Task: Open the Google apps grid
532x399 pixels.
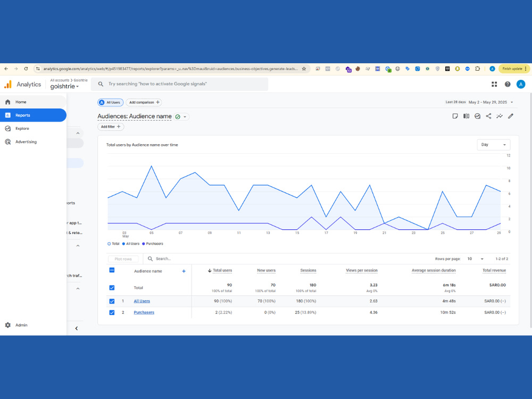Action: (x=494, y=84)
